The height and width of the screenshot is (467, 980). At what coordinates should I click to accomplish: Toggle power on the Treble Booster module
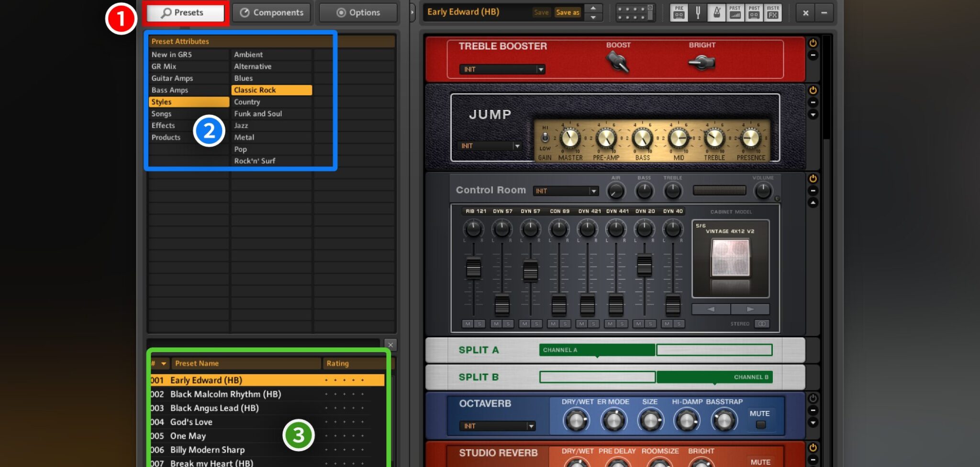pyautogui.click(x=813, y=42)
